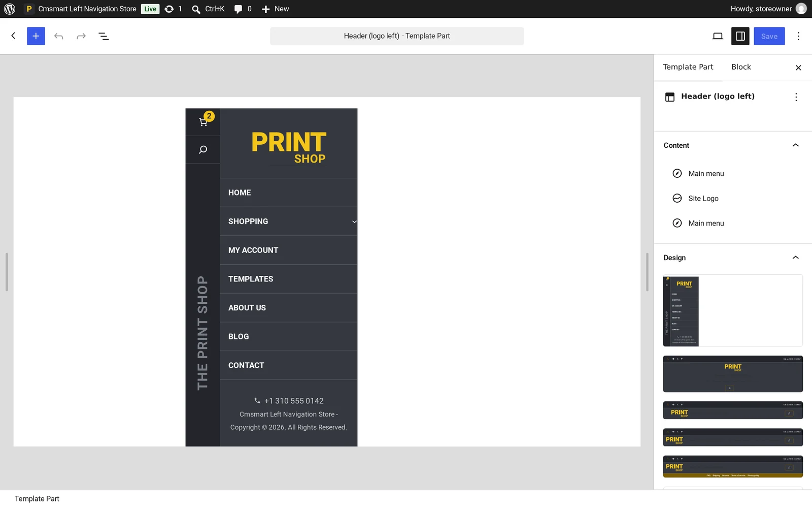
Task: Open the Ctrl+K search in admin bar
Action: pyautogui.click(x=208, y=9)
